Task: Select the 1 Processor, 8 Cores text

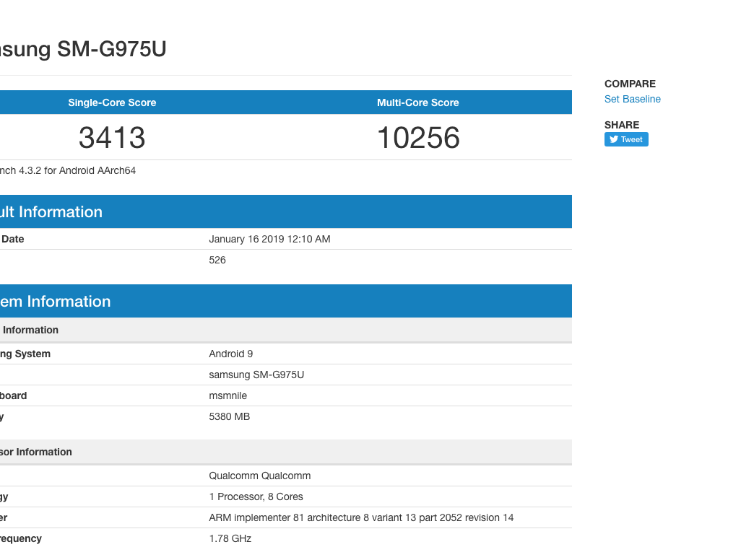Action: pos(256,496)
